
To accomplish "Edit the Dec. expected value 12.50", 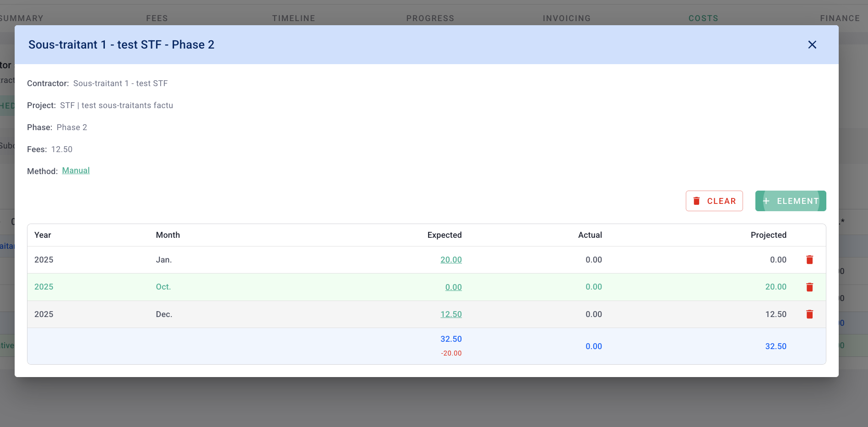I will [451, 314].
